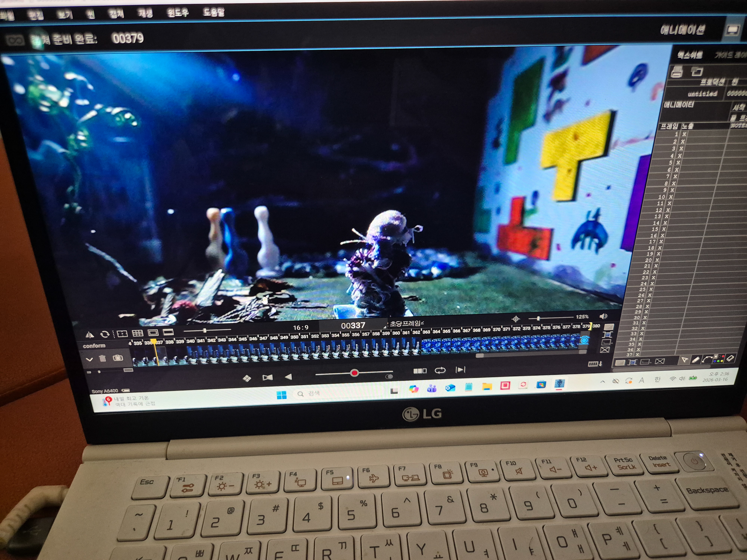Open the 애니메이션 workspace selector
The width and height of the screenshot is (747, 560).
pyautogui.click(x=682, y=30)
